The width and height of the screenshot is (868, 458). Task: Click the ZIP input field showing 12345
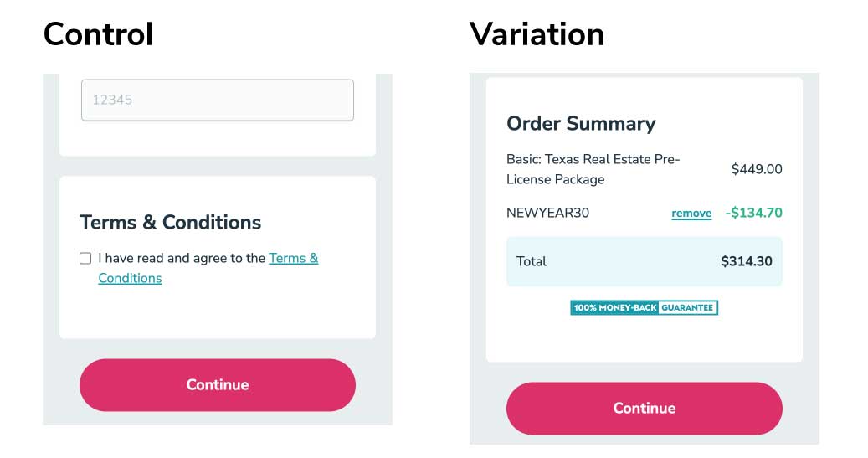[217, 100]
